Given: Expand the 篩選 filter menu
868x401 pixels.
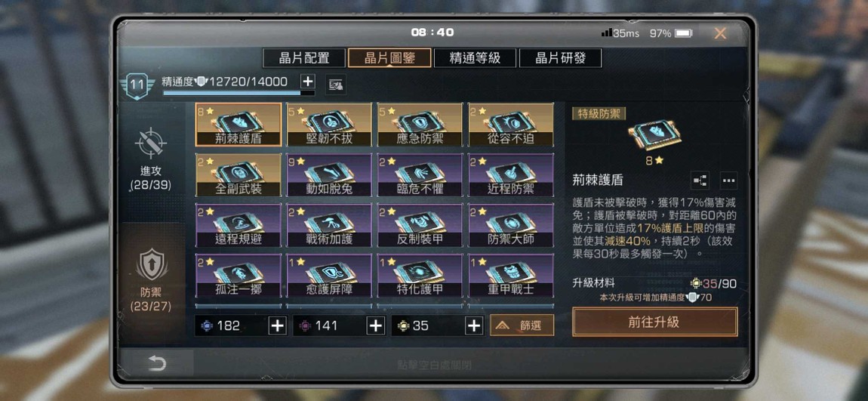Looking at the screenshot, I should click(522, 325).
